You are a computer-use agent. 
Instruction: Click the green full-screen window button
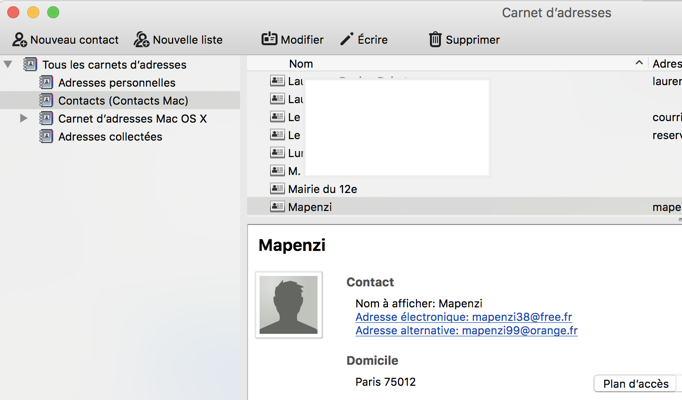pyautogui.click(x=53, y=12)
